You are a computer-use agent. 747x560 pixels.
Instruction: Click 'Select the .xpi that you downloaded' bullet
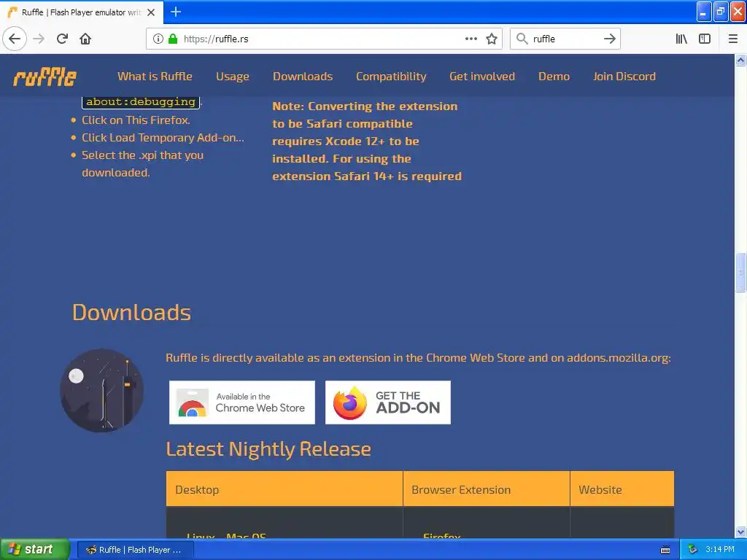click(142, 164)
